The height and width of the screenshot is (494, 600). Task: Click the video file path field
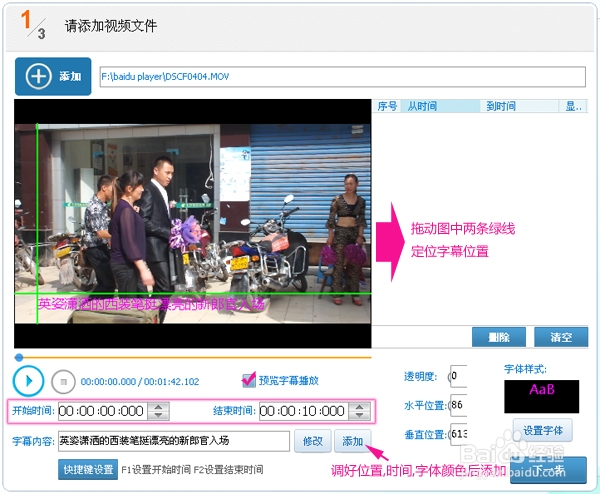pyautogui.click(x=342, y=77)
